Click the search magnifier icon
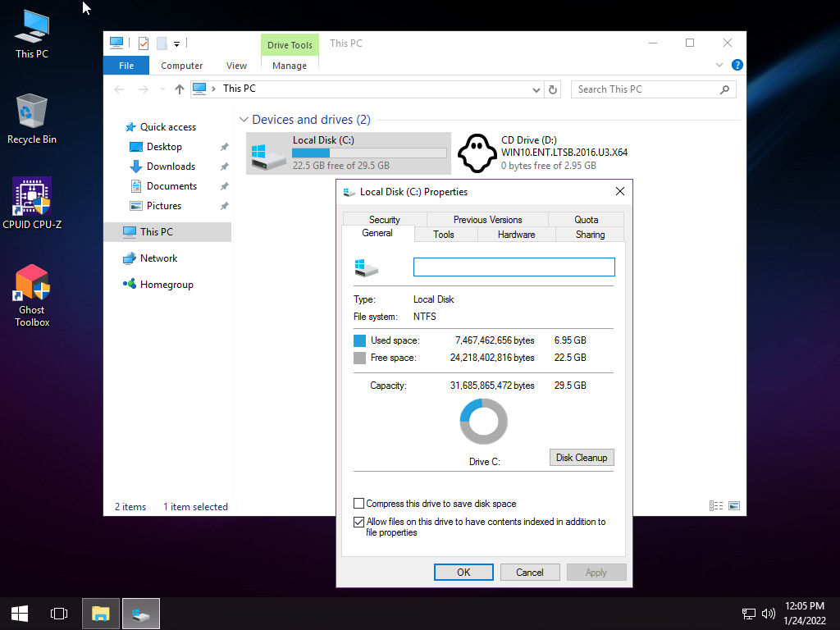Viewport: 840px width, 630px height. coord(724,89)
